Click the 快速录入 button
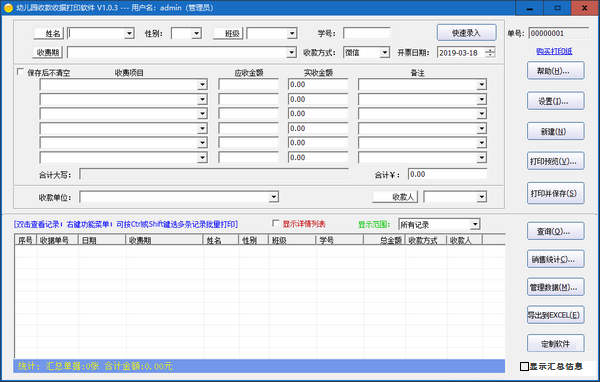Image resolution: width=600 pixels, height=382 pixels. point(466,33)
